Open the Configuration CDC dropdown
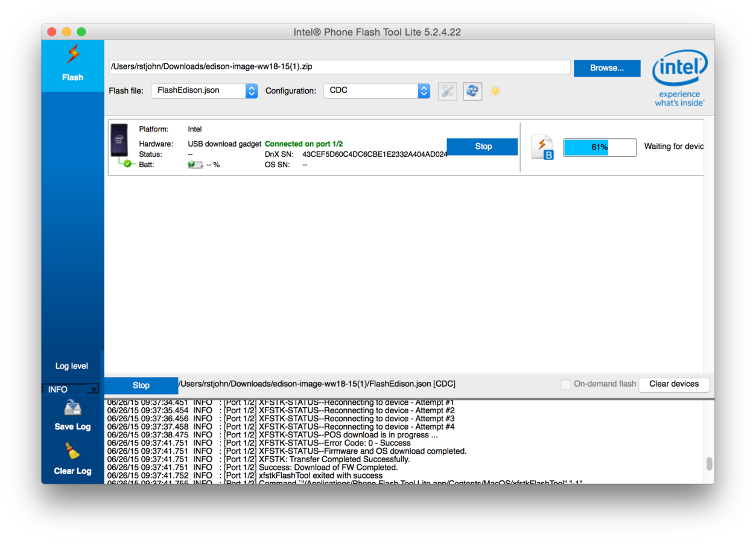 point(377,91)
